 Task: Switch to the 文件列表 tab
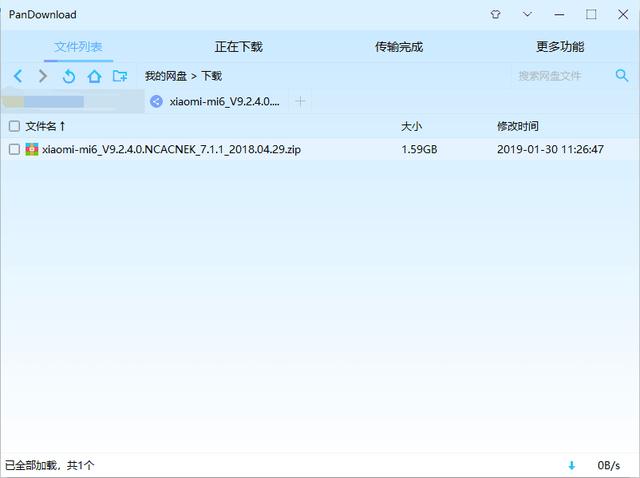pyautogui.click(x=78, y=47)
